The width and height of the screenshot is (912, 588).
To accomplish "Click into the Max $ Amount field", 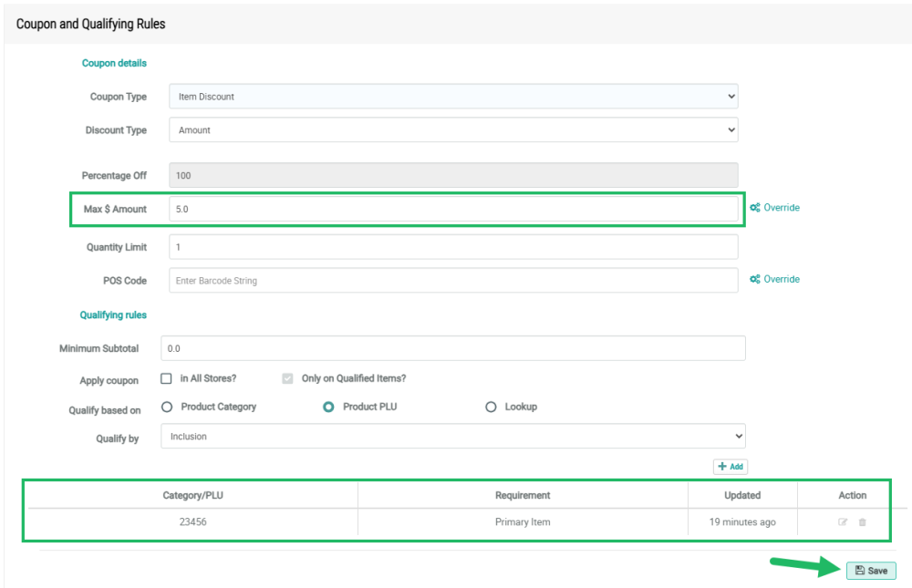I will (x=453, y=209).
